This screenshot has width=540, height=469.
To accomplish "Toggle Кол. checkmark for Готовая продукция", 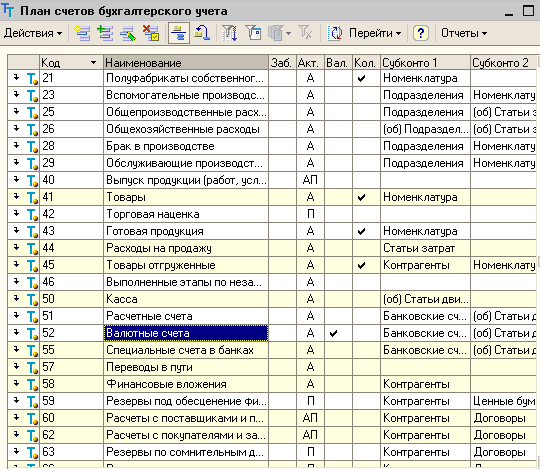I will point(361,231).
